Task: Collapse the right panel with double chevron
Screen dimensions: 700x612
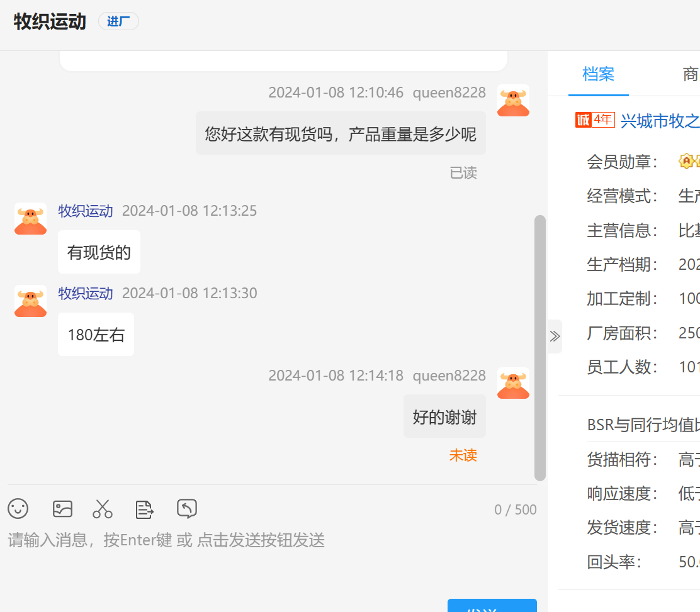Action: point(555,337)
